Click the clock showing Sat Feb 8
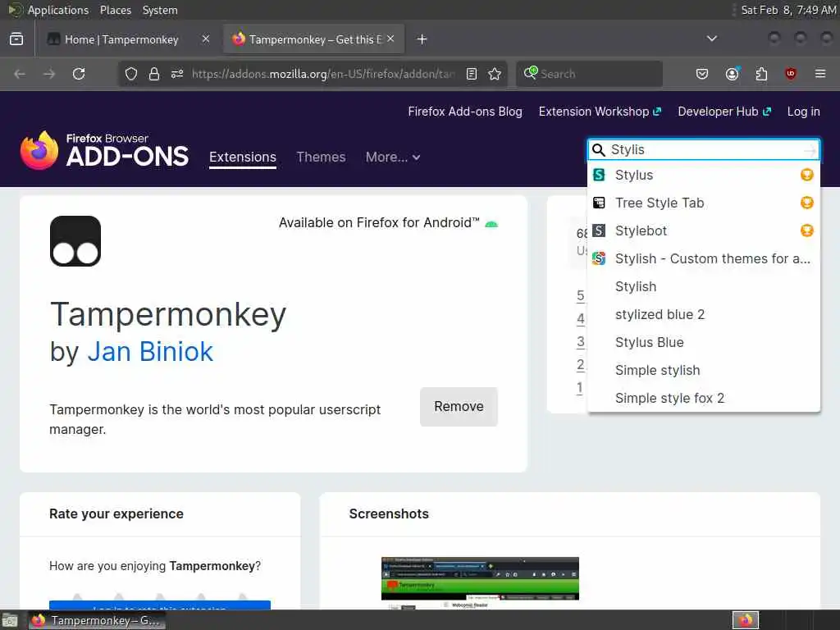This screenshot has height=630, width=840. (787, 10)
